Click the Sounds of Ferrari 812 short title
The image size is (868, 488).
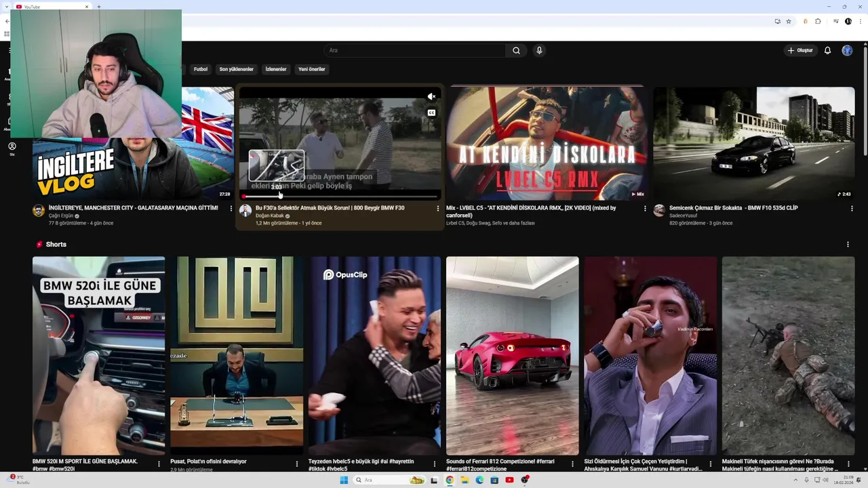point(500,465)
